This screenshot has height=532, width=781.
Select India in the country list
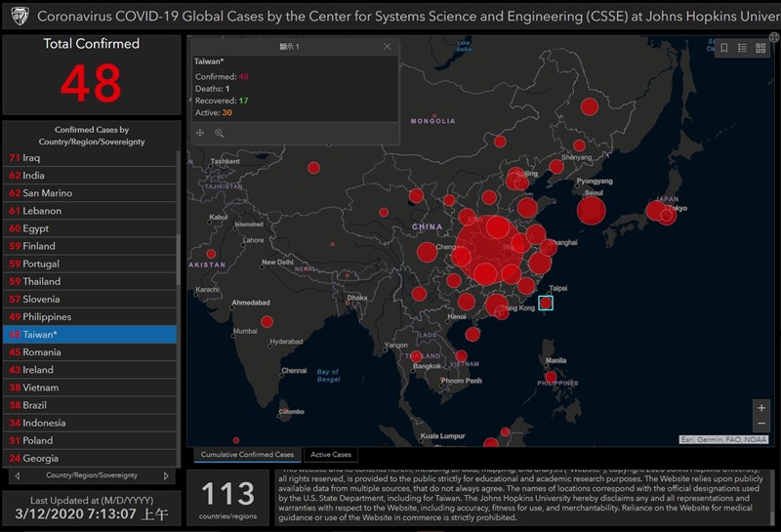coord(90,176)
